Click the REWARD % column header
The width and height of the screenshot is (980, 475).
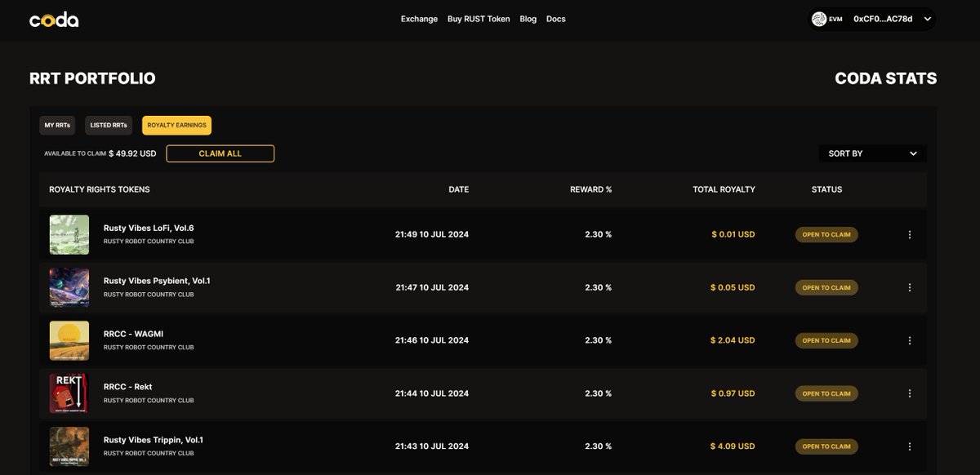coord(591,189)
